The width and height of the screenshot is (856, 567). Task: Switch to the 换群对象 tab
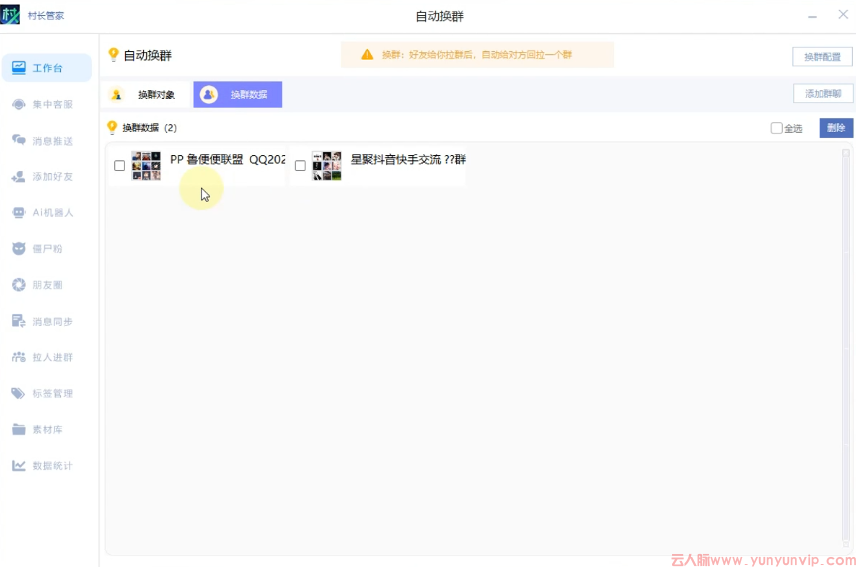[147, 95]
